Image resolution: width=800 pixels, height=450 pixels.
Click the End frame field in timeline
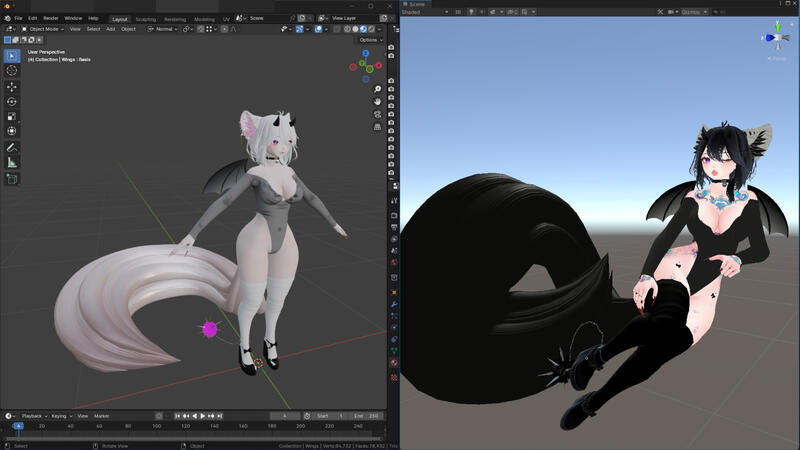[x=360, y=415]
